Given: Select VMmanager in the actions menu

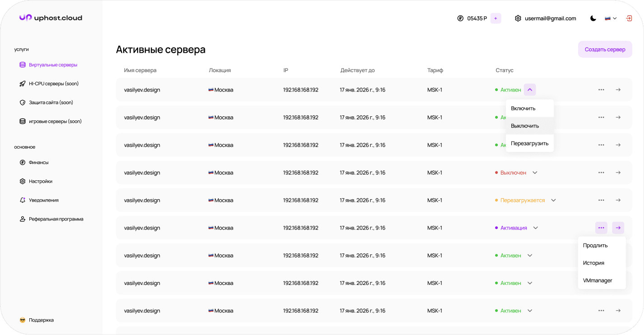Looking at the screenshot, I should coord(598,280).
